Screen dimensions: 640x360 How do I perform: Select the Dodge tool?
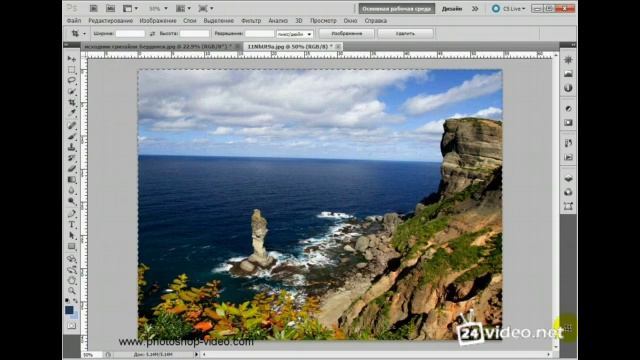coord(72,201)
